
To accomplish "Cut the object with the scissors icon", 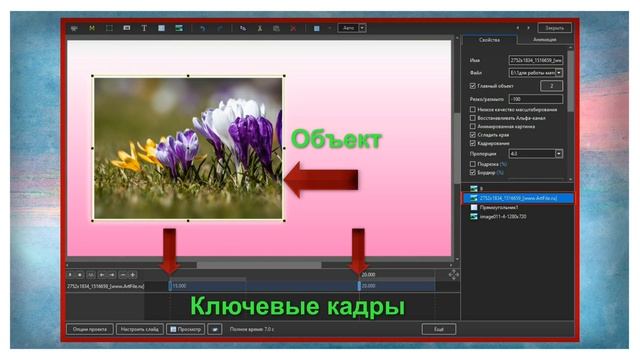I will pyautogui.click(x=260, y=28).
